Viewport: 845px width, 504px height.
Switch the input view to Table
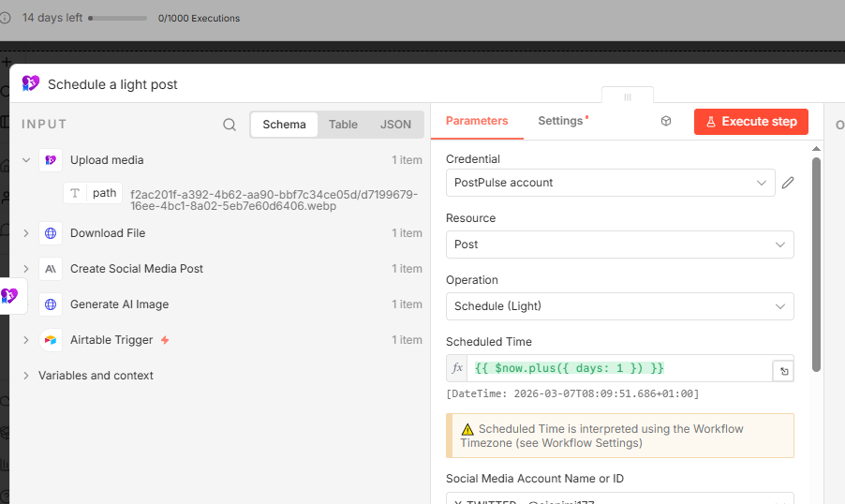pos(343,125)
